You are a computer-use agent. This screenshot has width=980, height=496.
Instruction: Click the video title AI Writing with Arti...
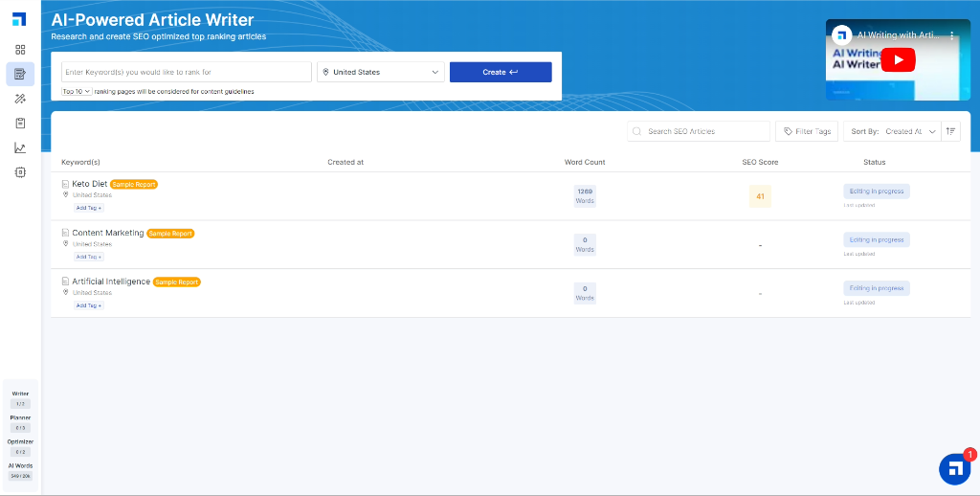click(x=898, y=35)
